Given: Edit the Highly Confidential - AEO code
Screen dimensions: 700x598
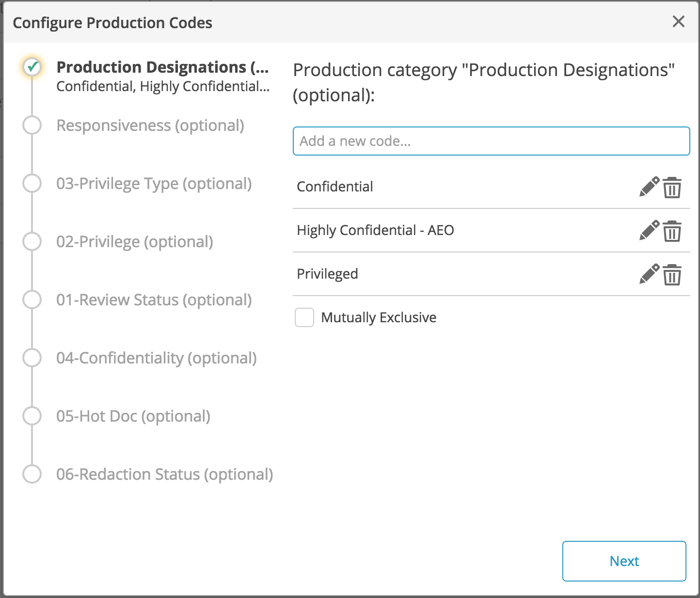Looking at the screenshot, I should [650, 230].
